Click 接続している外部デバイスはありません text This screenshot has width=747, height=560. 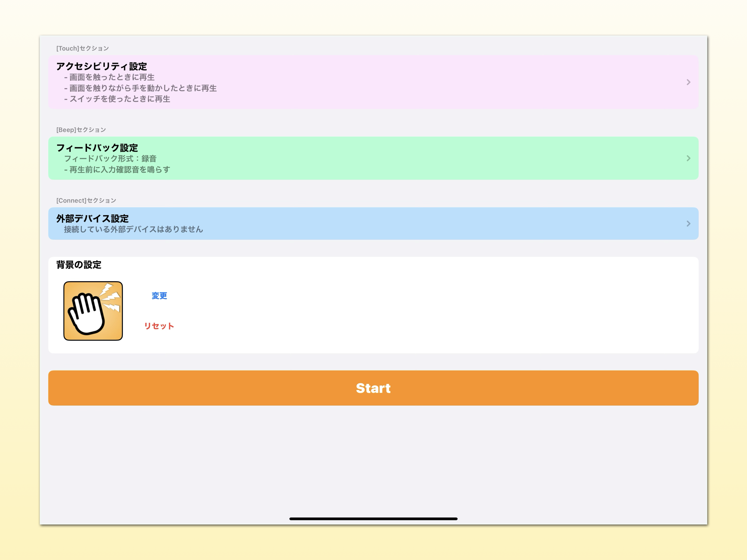pyautogui.click(x=133, y=229)
